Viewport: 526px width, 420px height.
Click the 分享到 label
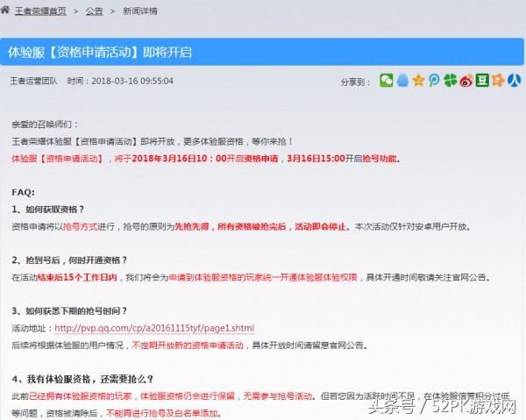pos(355,82)
